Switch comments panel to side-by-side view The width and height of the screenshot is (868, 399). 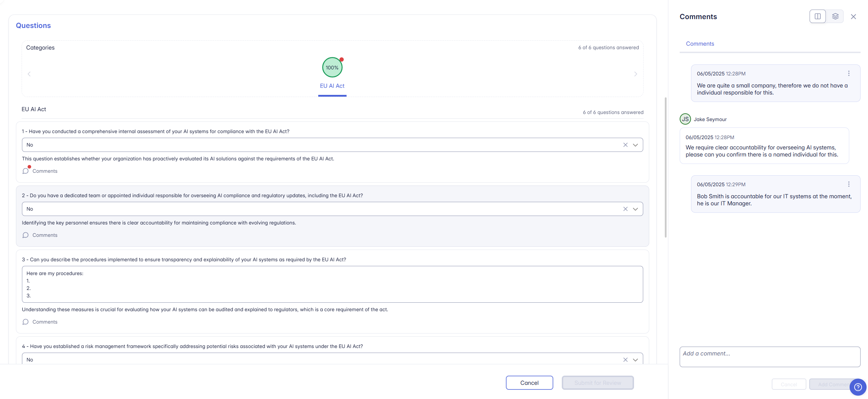pos(817,16)
